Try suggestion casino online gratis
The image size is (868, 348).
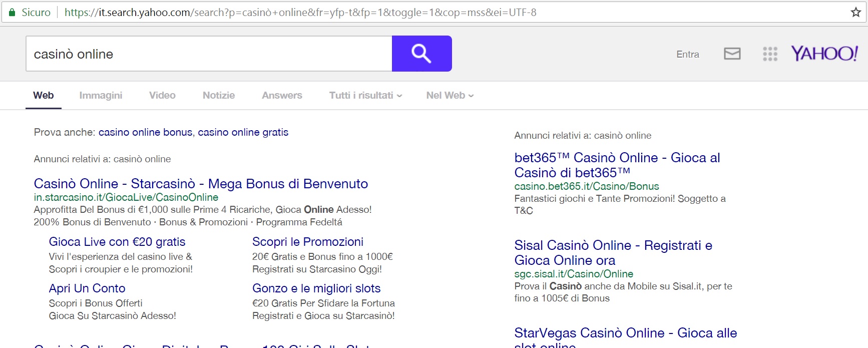tap(243, 132)
